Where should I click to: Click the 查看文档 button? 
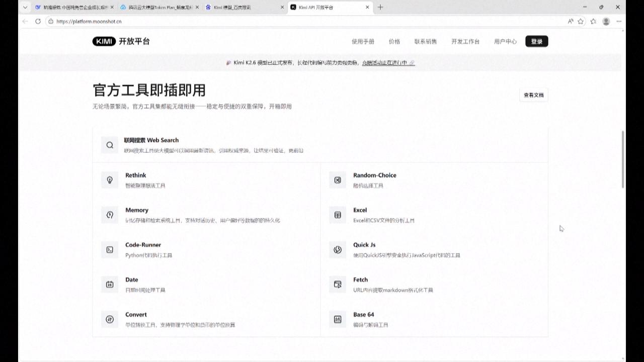[x=534, y=95]
